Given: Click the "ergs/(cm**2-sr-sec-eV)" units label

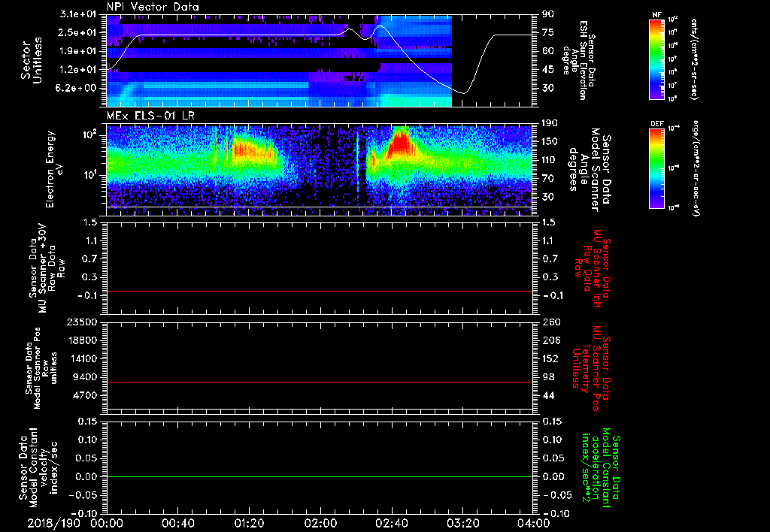Looking at the screenshot, I should point(696,168).
